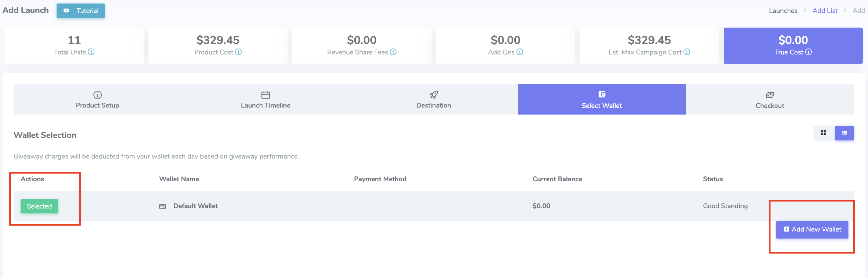This screenshot has width=868, height=278.
Task: Switch to grid view layout
Action: coord(824,133)
